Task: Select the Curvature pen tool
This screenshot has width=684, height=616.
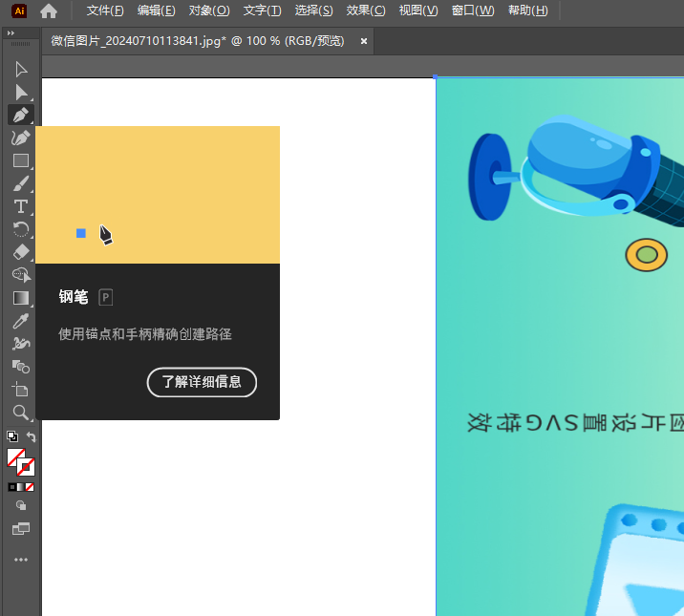Action: pos(21,138)
